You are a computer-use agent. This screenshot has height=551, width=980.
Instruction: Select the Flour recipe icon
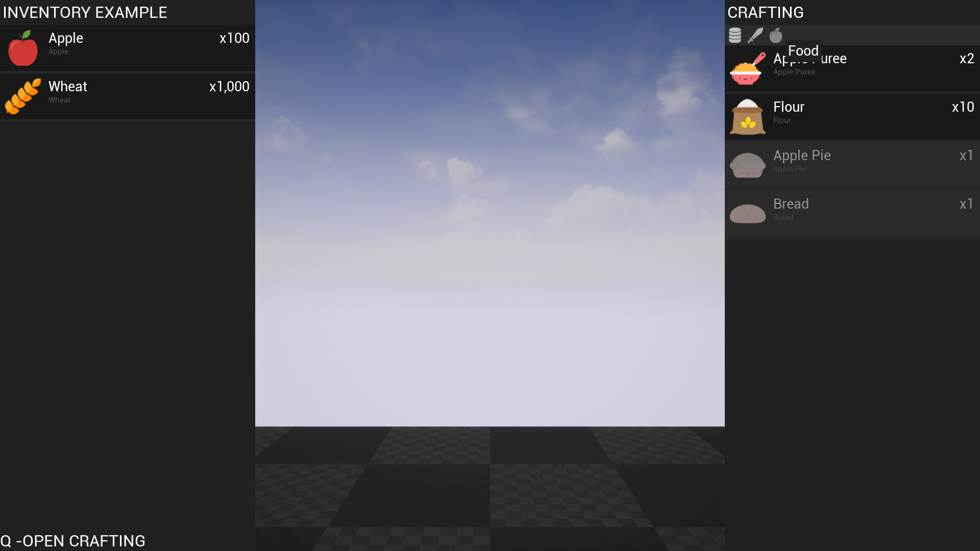coord(748,116)
